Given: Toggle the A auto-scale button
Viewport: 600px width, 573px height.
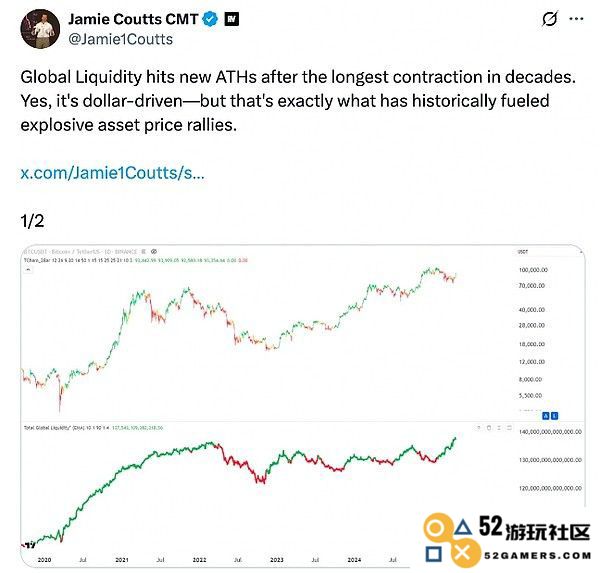Looking at the screenshot, I should (546, 416).
